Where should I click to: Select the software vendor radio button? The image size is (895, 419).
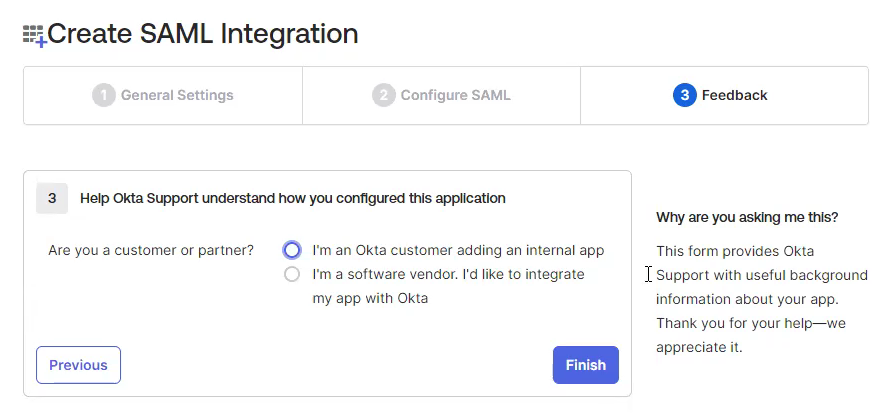[292, 274]
